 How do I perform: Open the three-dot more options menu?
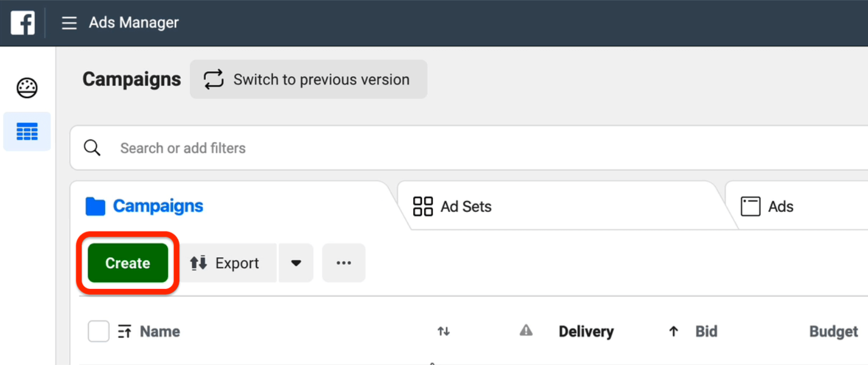[344, 263]
